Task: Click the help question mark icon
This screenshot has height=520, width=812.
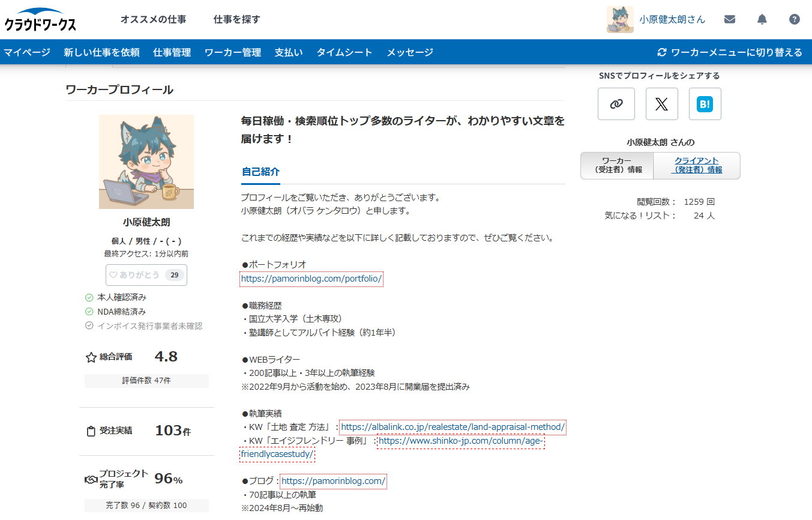Action: click(794, 19)
